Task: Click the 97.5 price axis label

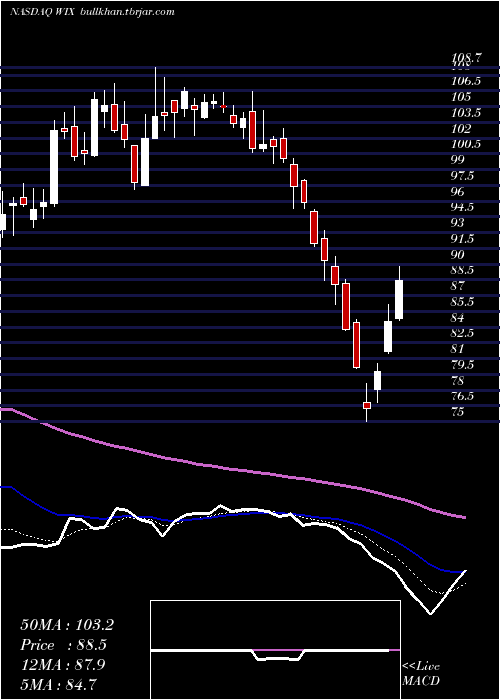Action: coord(464,176)
